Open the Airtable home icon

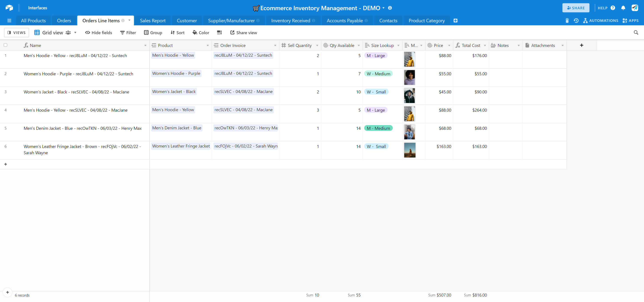[x=9, y=8]
